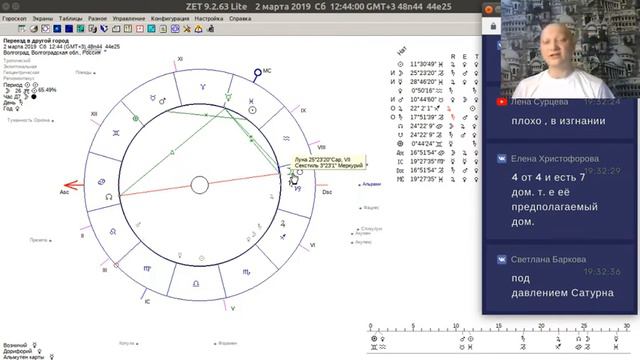640x360 pixels.
Task: Click the dark figure toolbar icon
Action: click(x=211, y=29)
